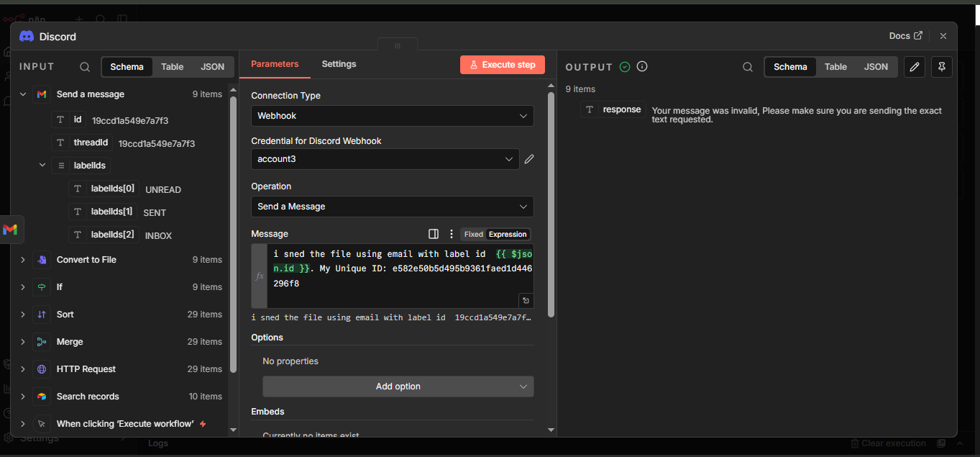
Task: Click the Gmail node icon at left edge
Action: tap(10, 230)
